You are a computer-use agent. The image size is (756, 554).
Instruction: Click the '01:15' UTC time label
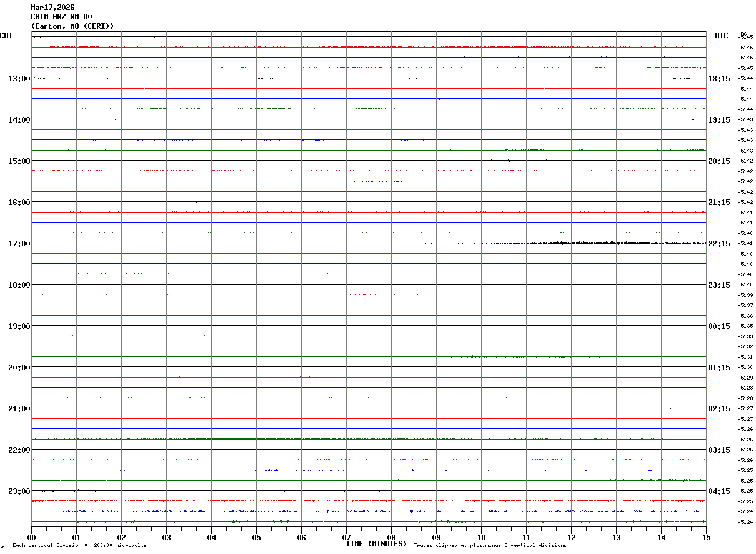719,367
